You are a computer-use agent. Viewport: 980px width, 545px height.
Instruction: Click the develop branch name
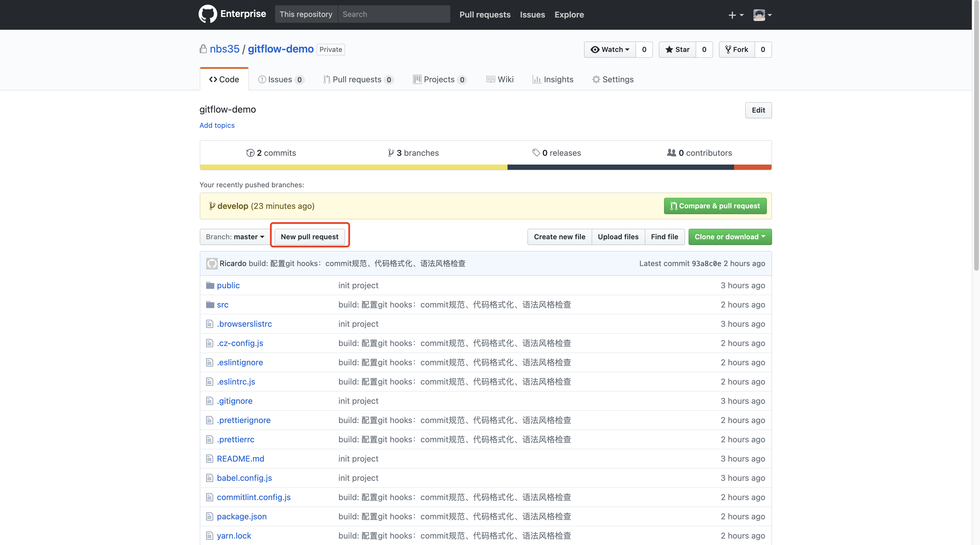(233, 206)
